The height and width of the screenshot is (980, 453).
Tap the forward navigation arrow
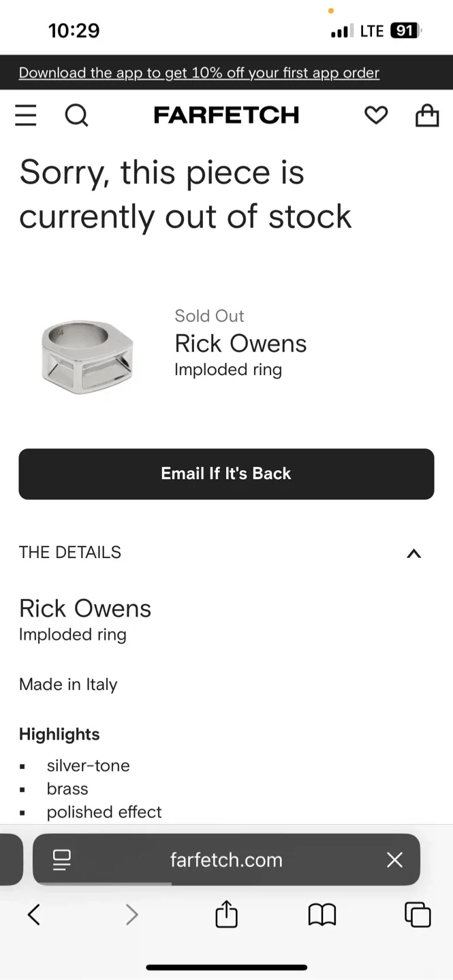[131, 914]
